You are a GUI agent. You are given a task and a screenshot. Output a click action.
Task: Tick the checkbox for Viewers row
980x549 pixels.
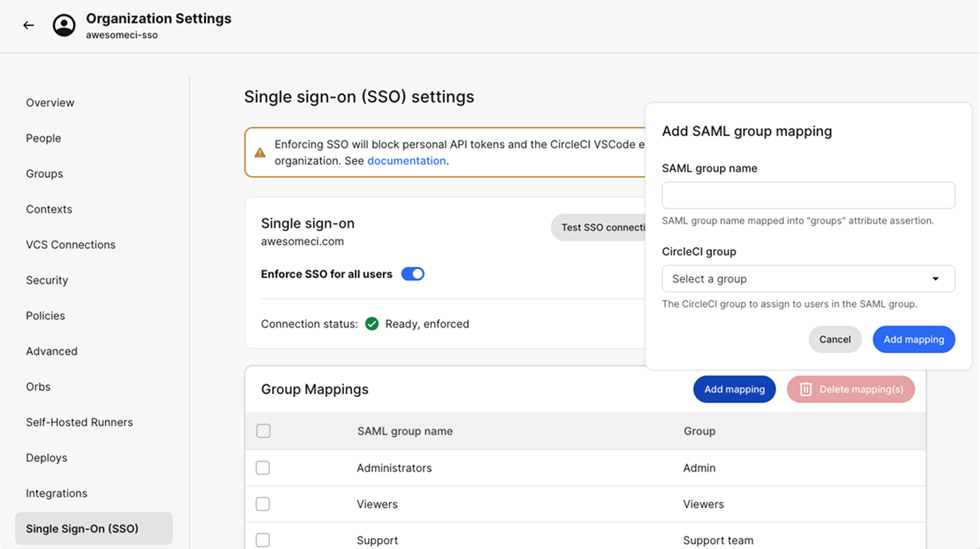[x=263, y=504]
